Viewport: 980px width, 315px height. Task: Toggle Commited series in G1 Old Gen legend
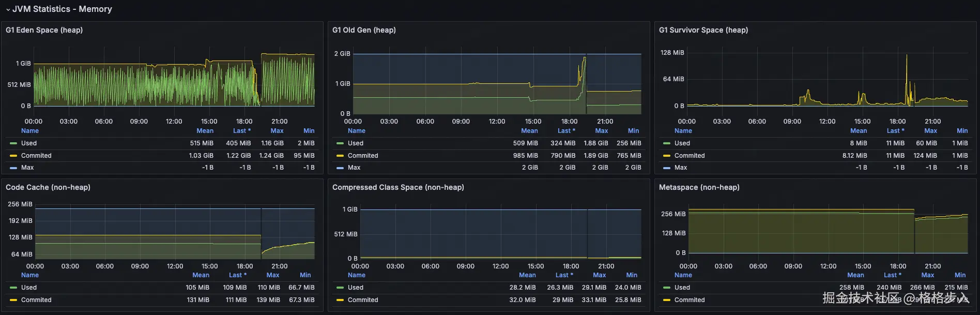(363, 156)
